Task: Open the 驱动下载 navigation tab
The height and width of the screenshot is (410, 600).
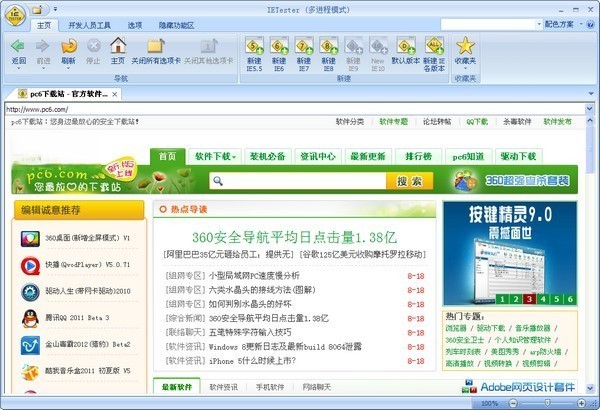Action: click(x=518, y=156)
